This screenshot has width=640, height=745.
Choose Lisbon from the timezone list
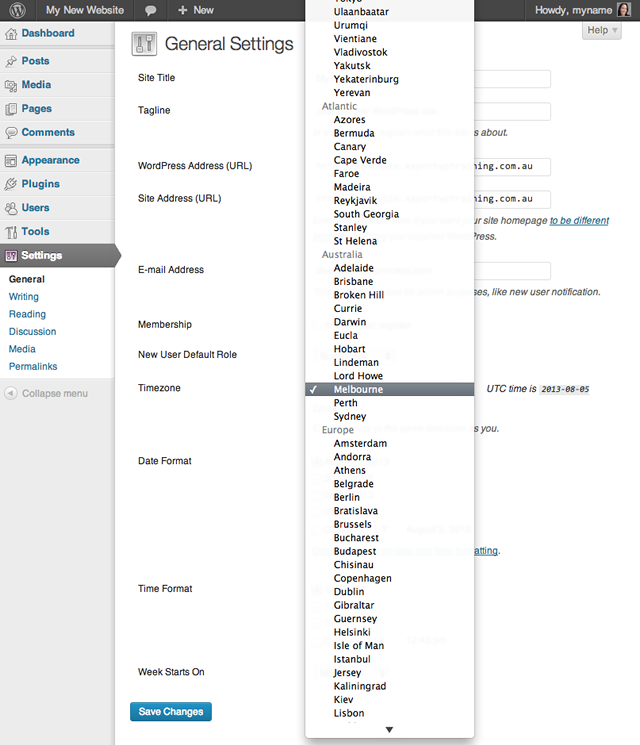click(390, 713)
